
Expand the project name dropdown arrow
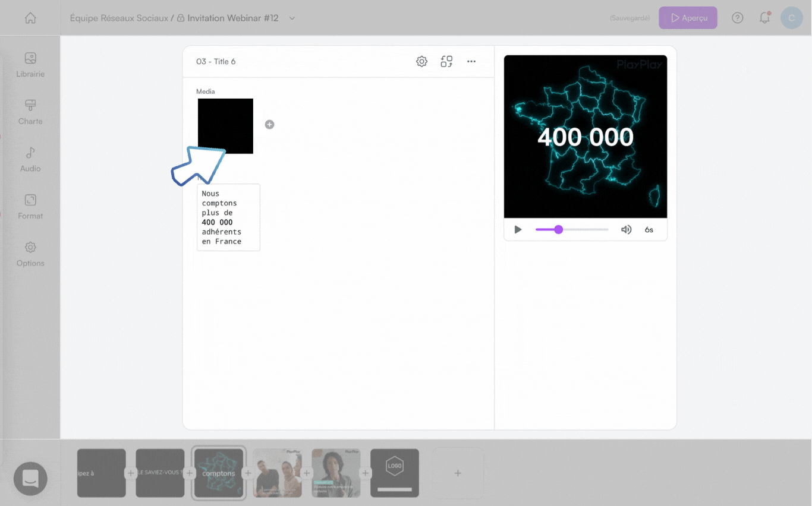click(x=292, y=18)
